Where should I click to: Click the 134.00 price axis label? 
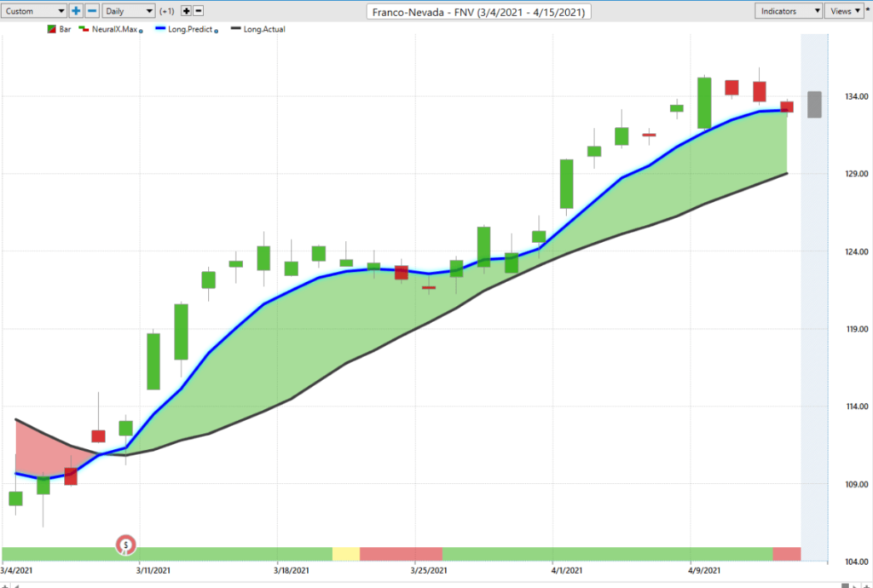pyautogui.click(x=856, y=97)
